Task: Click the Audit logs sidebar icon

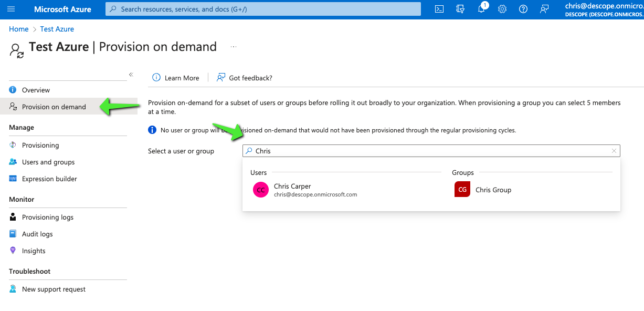Action: point(13,234)
